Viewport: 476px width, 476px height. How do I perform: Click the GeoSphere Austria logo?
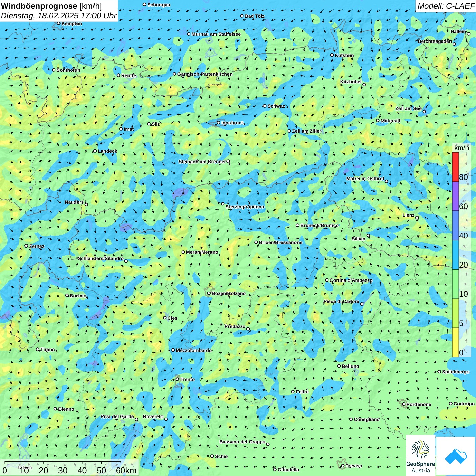click(x=421, y=456)
